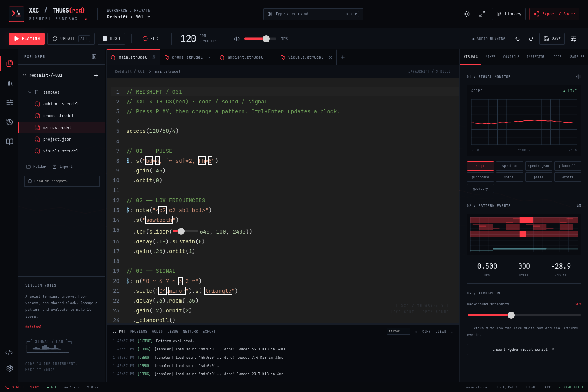This screenshot has height=392, width=588.
Task: Add new file in redshift-/-001
Action: [96, 75]
